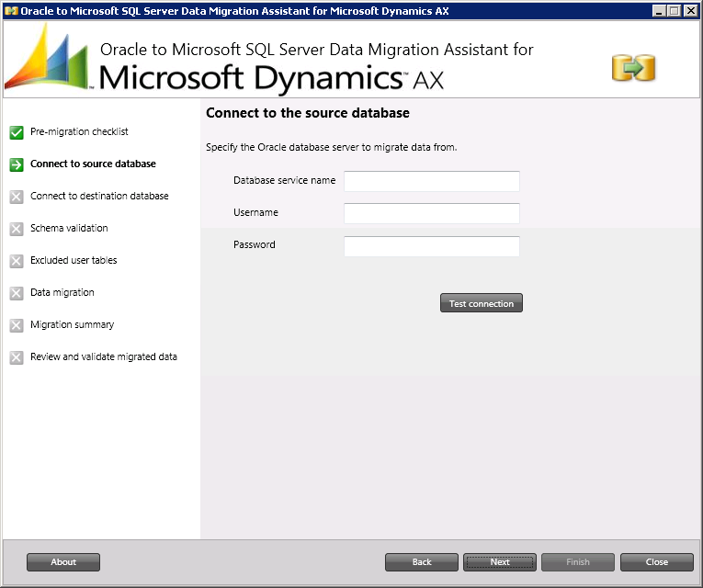The height and width of the screenshot is (588, 703).
Task: Click the Microsoft Dynamics colorful logo
Action: tap(46, 57)
